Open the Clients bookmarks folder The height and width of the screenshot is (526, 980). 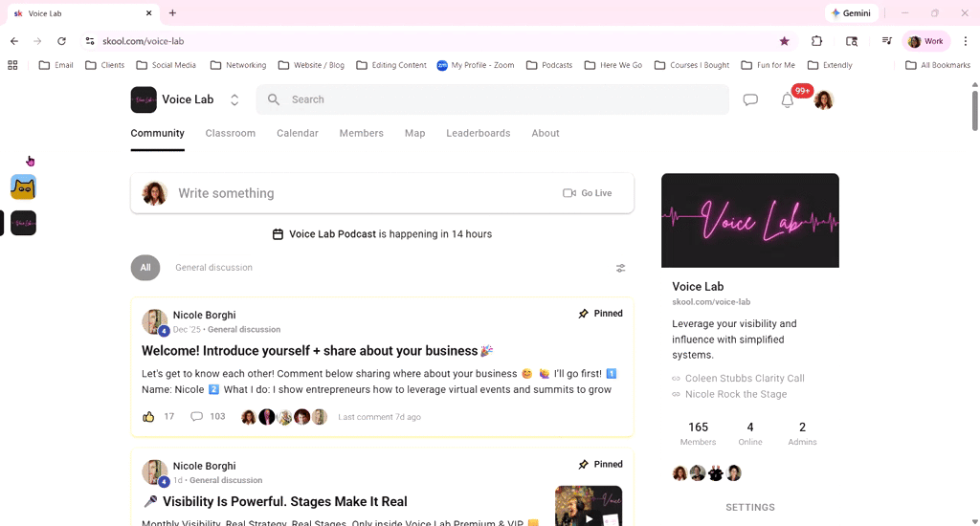click(104, 65)
